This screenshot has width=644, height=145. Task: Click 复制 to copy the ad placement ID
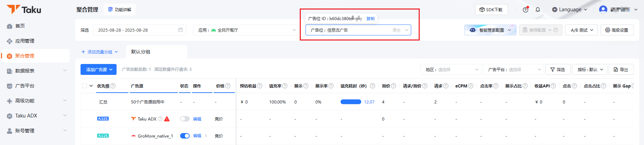click(x=370, y=19)
